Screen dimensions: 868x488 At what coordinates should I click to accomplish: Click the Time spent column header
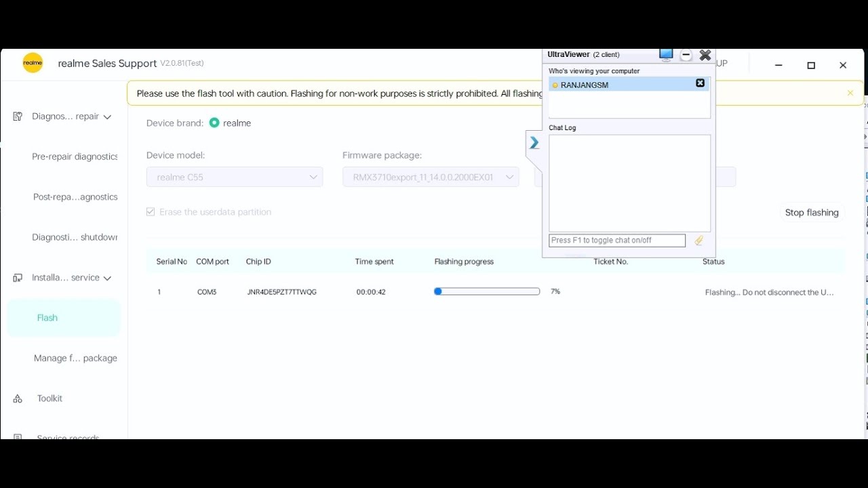coord(374,262)
